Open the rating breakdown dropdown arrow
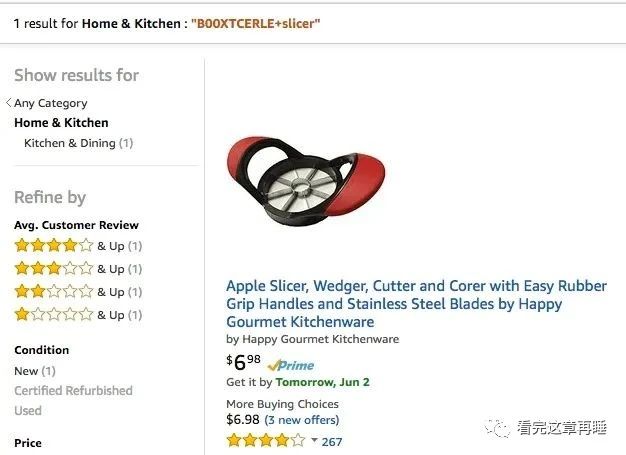Image resolution: width=626 pixels, height=455 pixels. click(314, 440)
